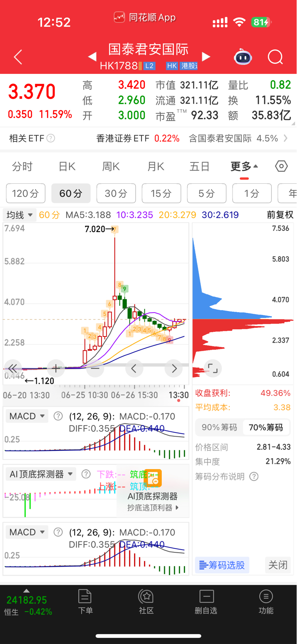Viewport: 297px width, 644px height.
Task: Tap the chart zoom-in plus button
Action: pos(56,369)
